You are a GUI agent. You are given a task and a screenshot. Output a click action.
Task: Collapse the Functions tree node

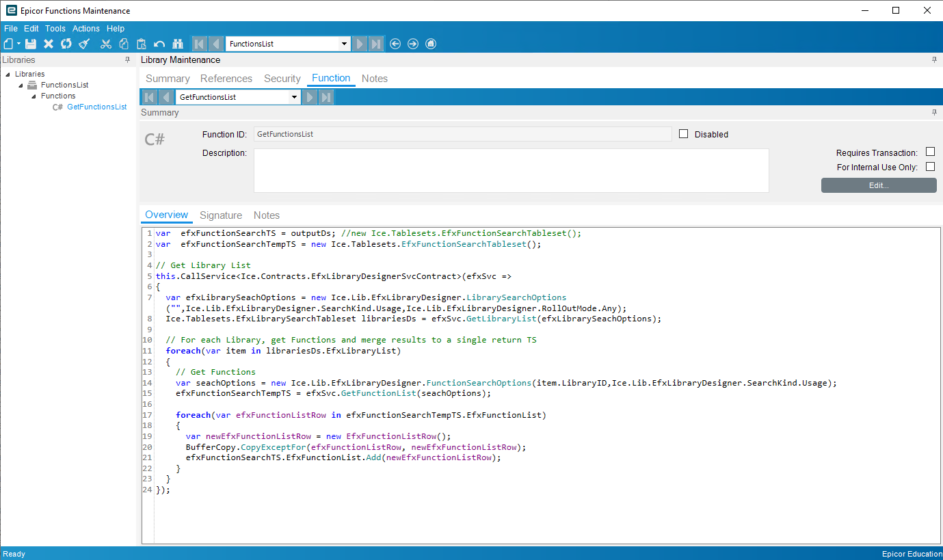(33, 96)
